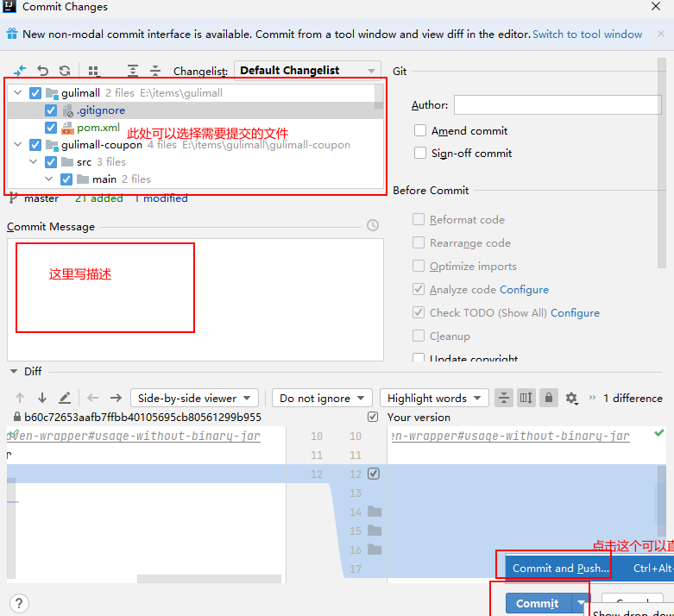The image size is (674, 616).
Task: Uncheck the gulimall module checkbox
Action: (x=35, y=93)
